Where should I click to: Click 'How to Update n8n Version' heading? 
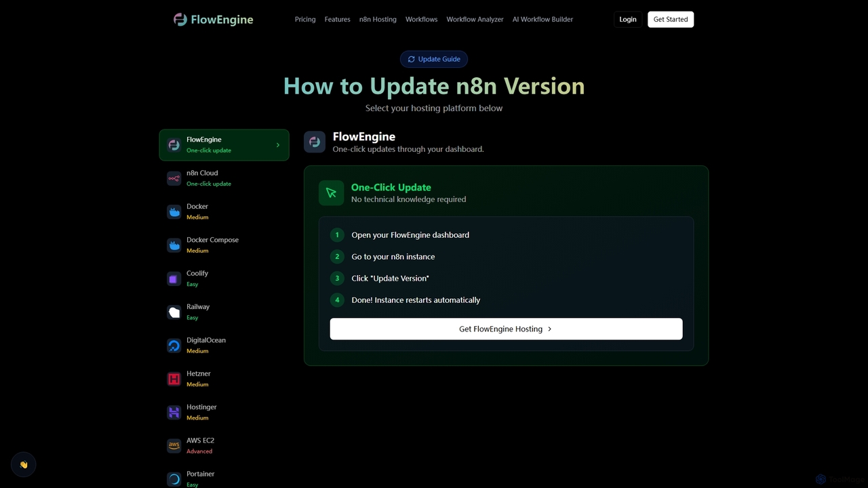(434, 86)
